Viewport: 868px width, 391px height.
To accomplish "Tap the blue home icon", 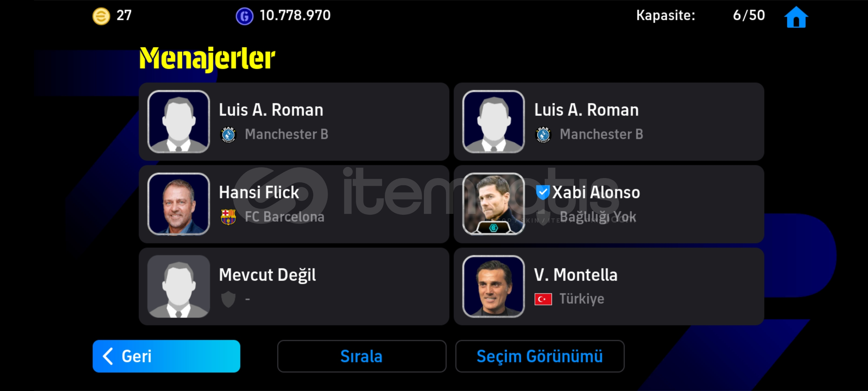I will [x=796, y=17].
